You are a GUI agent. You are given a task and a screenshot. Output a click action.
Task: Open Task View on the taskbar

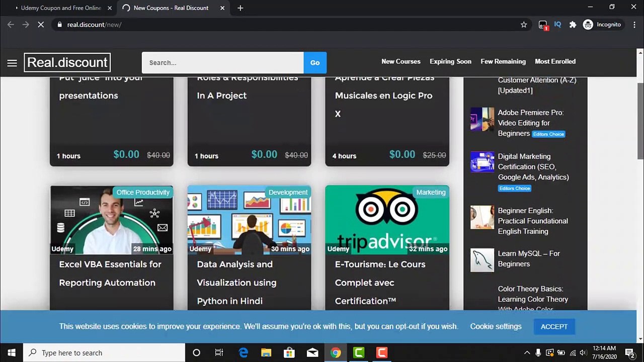coord(219,352)
